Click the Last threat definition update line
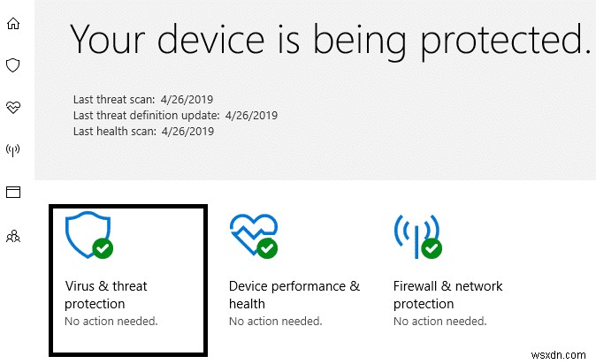596x364 pixels. 173,115
